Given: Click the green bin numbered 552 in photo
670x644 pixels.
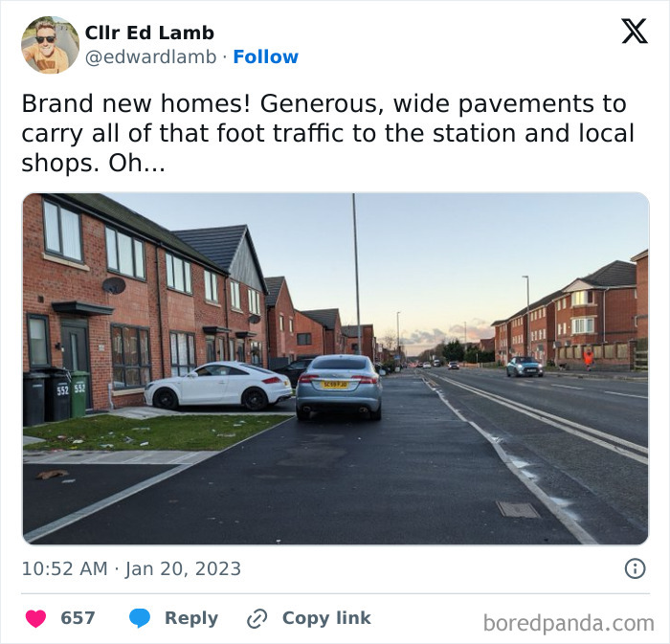Looking at the screenshot, I should coord(79,393).
